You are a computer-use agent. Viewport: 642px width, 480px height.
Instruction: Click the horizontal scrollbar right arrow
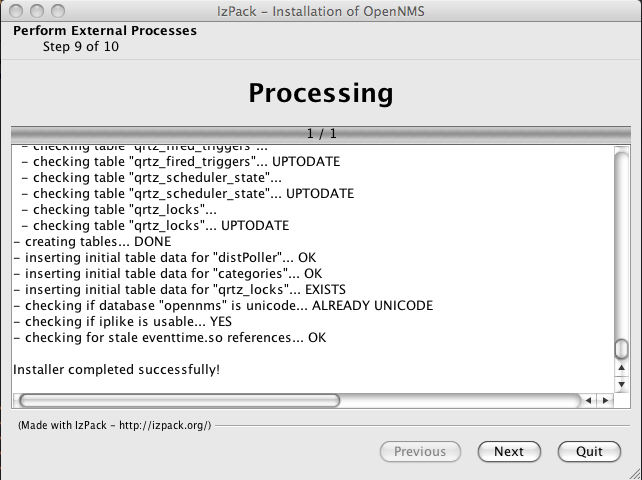[605, 401]
